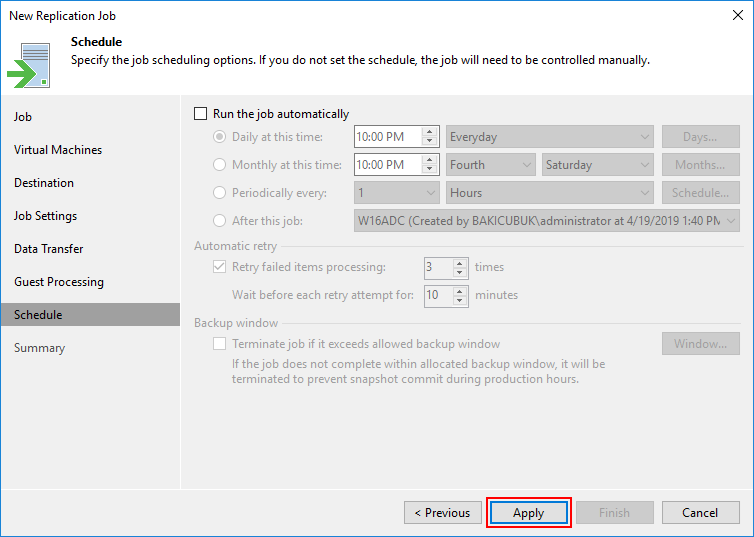Viewport: 754px width, 537px height.
Task: Open the periodic interval number dropdown
Action: click(397, 193)
